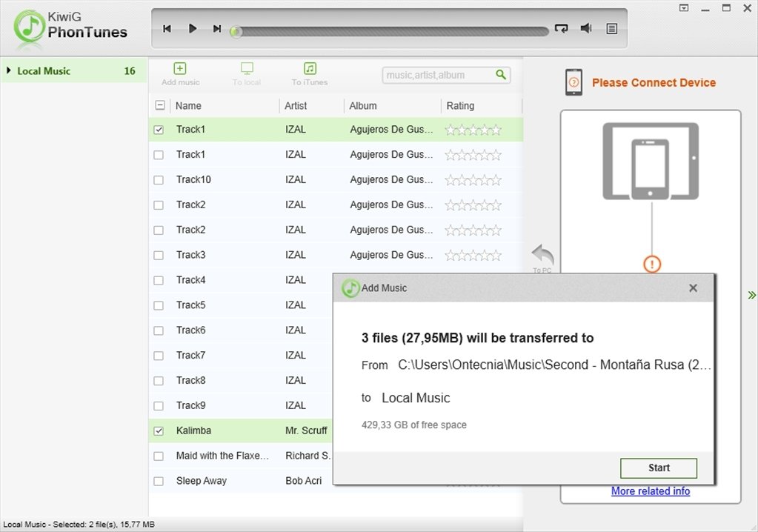Select Local Music in sidebar
758x532 pixels.
[x=74, y=70]
